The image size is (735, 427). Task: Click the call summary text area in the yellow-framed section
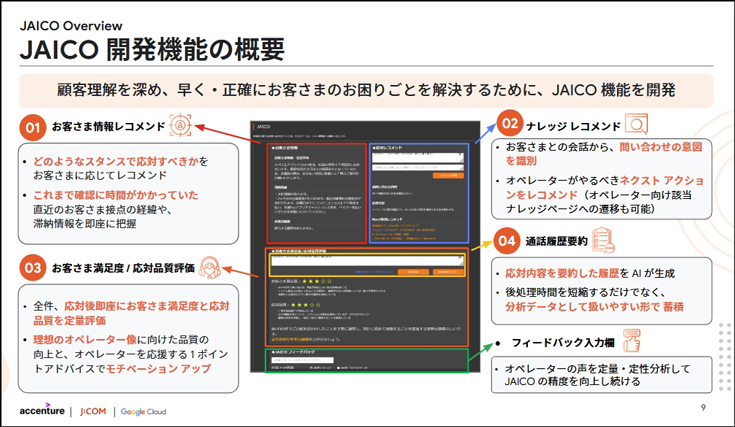pyautogui.click(x=367, y=261)
